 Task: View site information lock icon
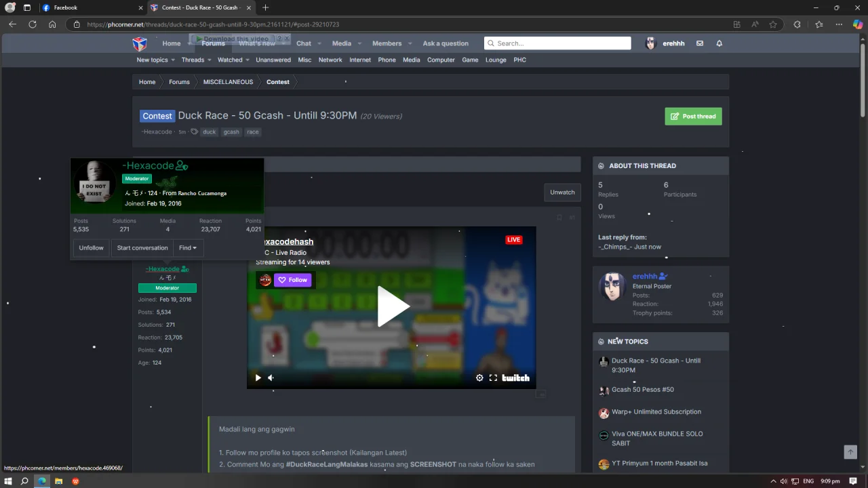(77, 24)
